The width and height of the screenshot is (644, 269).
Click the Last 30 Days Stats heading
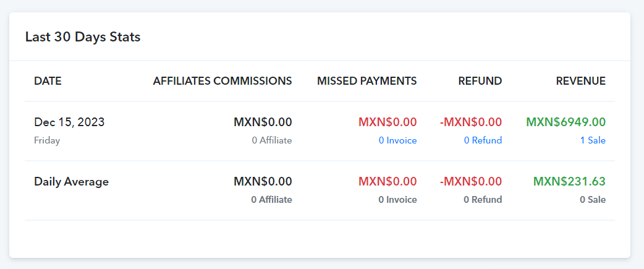[x=83, y=37]
